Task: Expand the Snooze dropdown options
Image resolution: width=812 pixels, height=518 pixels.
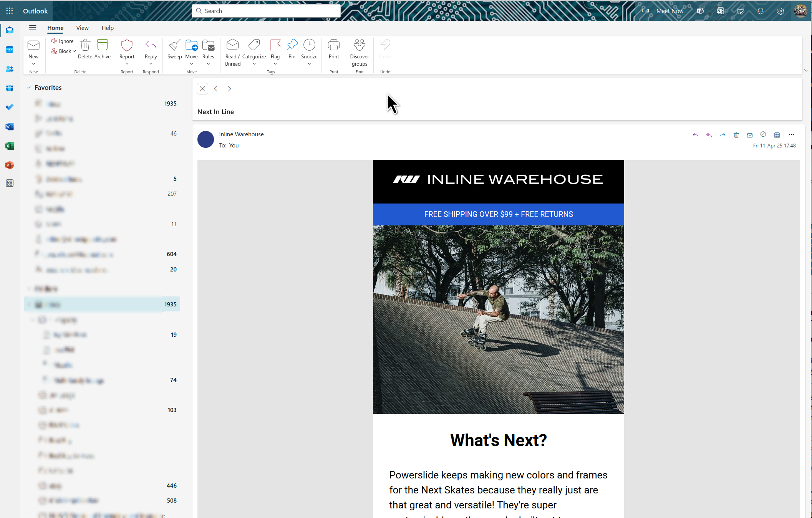Action: (x=309, y=64)
